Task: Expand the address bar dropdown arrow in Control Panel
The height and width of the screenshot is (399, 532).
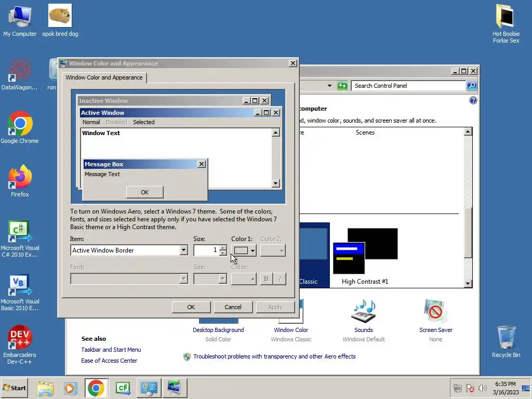Action: 329,86
